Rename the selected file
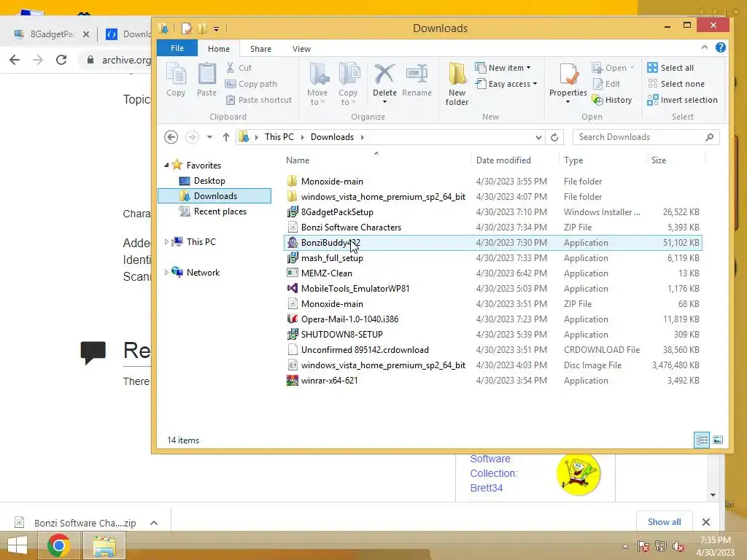747x560 pixels. click(x=417, y=80)
